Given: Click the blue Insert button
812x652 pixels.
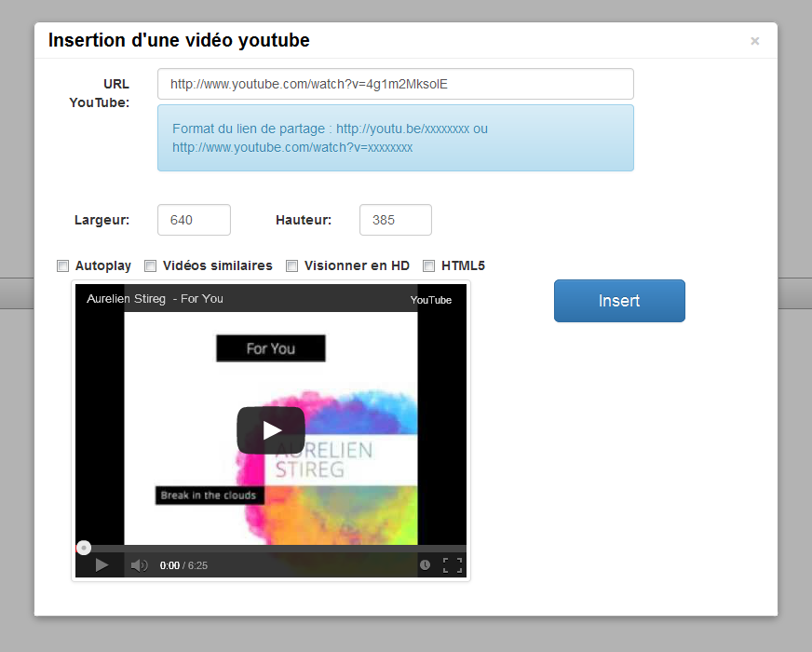Looking at the screenshot, I should [x=619, y=301].
